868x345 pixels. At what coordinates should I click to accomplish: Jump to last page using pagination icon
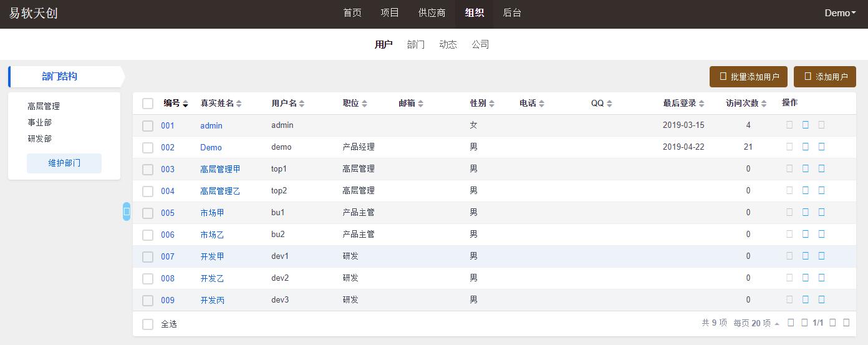tap(846, 323)
